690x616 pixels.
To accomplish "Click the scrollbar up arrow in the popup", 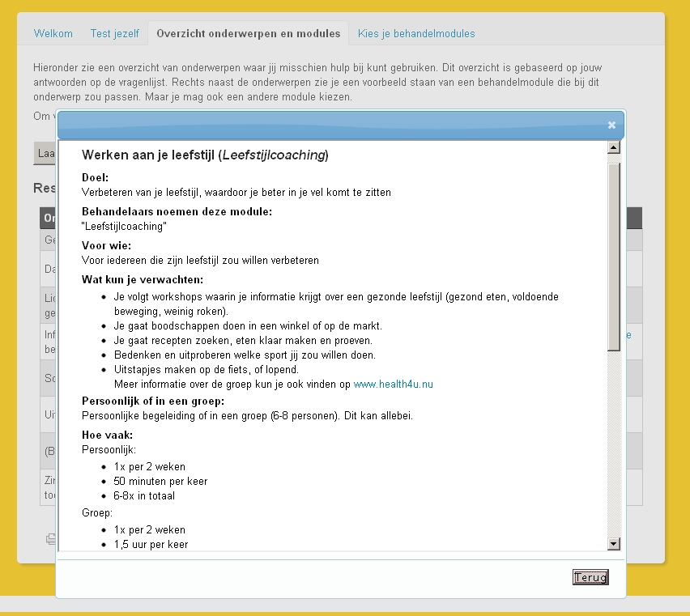I will (x=613, y=147).
